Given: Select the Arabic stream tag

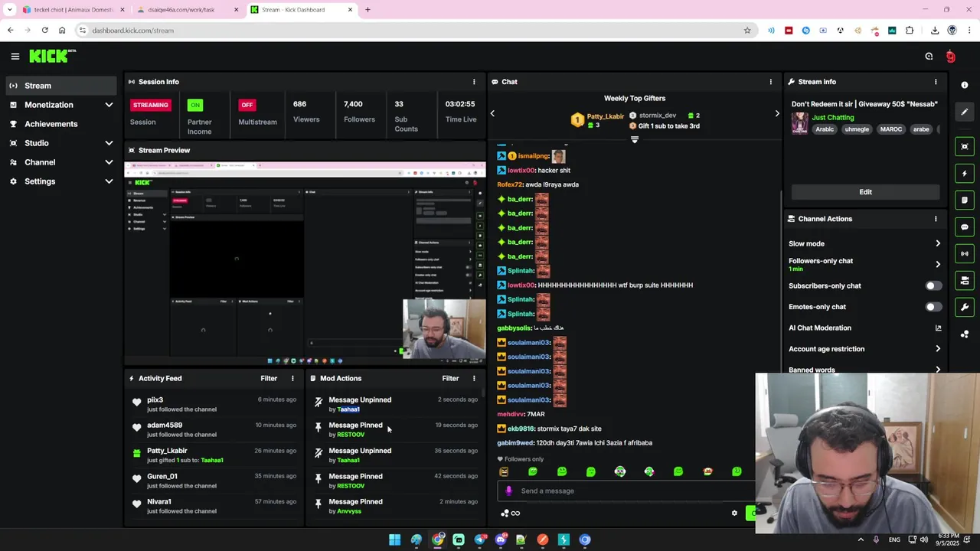Looking at the screenshot, I should (825, 129).
